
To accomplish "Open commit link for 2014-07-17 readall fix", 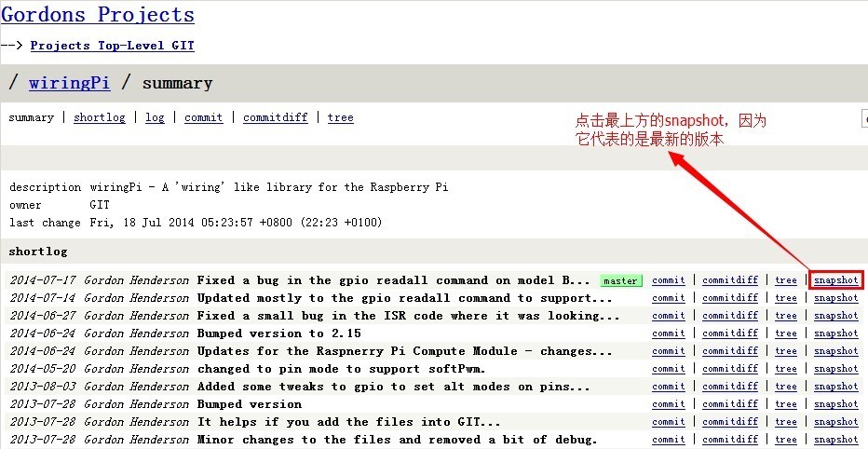I will pyautogui.click(x=668, y=280).
